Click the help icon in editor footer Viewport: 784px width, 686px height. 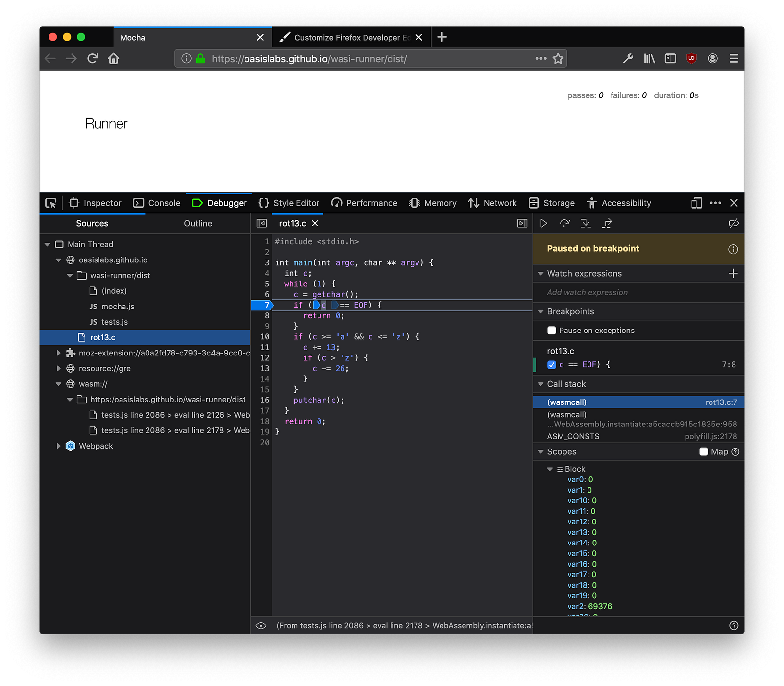pos(734,625)
